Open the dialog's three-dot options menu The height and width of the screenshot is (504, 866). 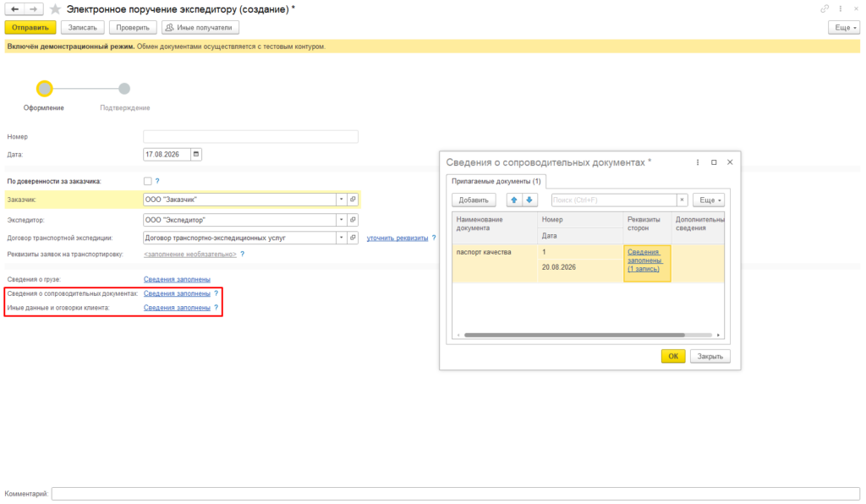698,162
